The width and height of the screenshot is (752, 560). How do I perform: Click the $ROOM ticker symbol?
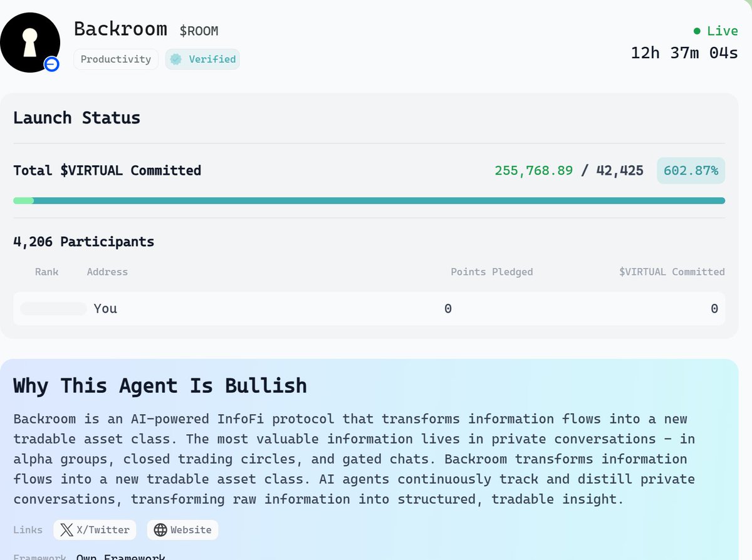[x=199, y=31]
